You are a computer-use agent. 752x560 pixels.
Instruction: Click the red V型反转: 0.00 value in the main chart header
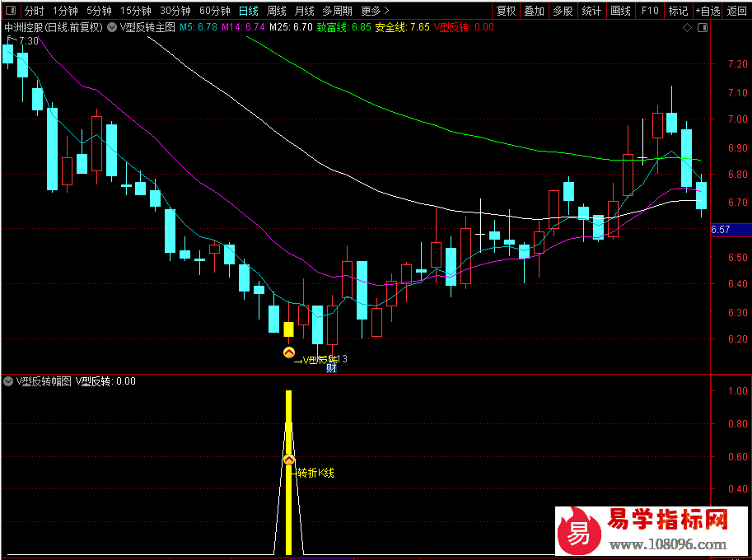(464, 27)
